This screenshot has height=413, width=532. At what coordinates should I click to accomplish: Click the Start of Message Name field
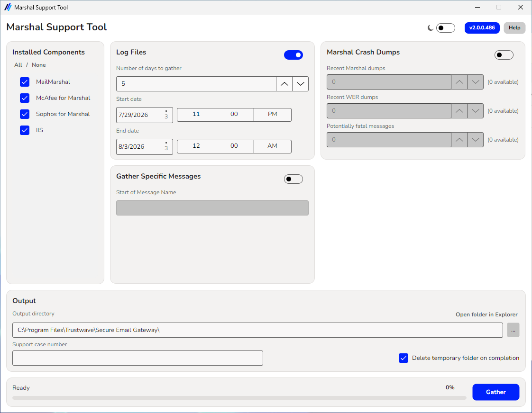point(212,208)
